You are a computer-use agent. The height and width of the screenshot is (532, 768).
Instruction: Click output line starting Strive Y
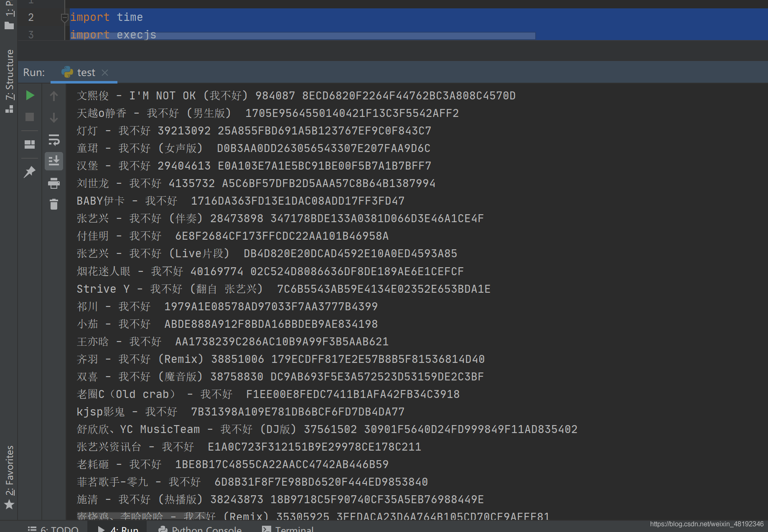284,289
